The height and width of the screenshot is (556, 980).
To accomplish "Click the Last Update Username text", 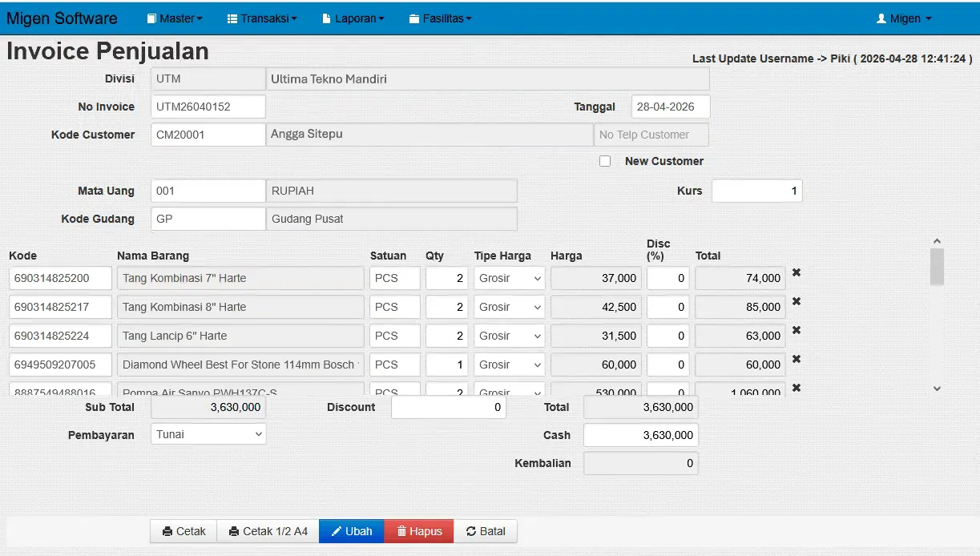I will click(x=833, y=58).
